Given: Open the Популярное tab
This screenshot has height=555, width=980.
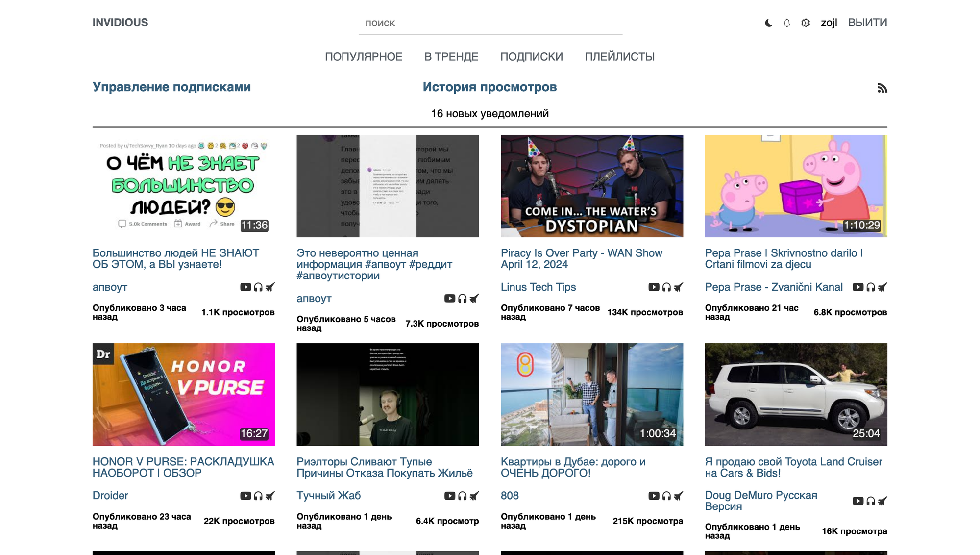Looking at the screenshot, I should pyautogui.click(x=364, y=57).
